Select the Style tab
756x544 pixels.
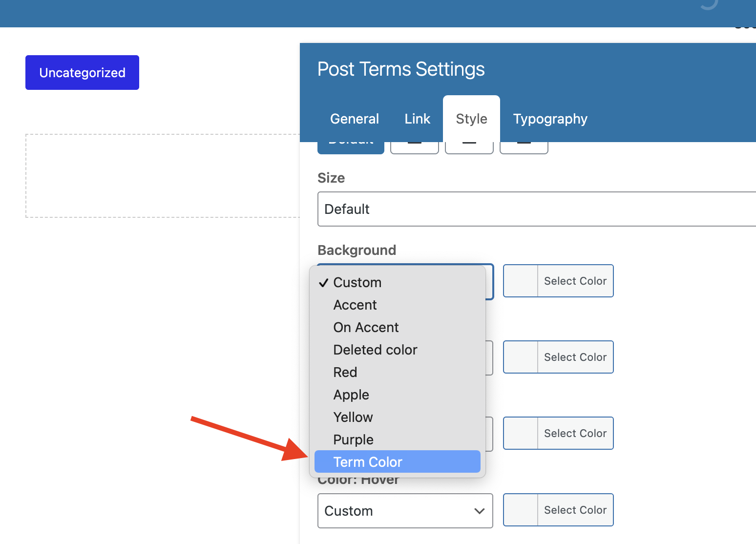[471, 119]
